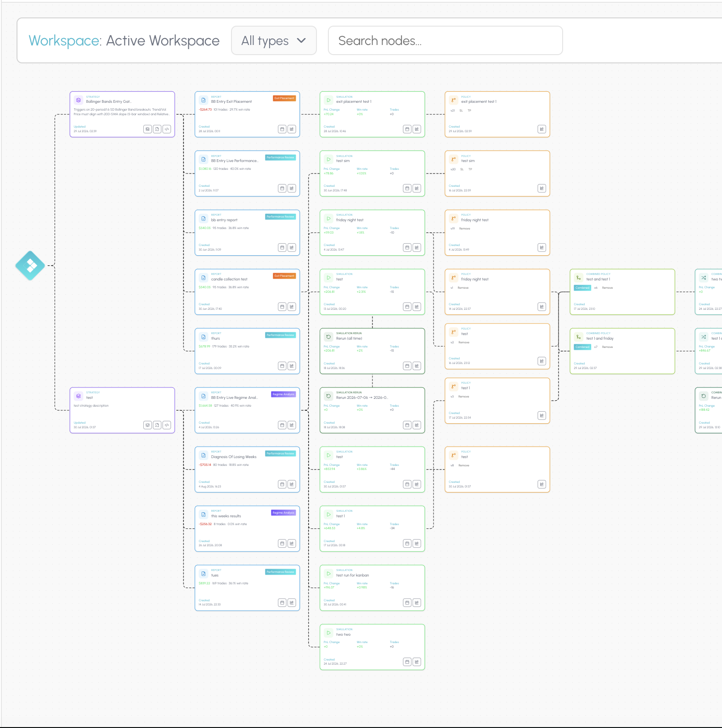Open chart icon on test sim simulation card

pyautogui.click(x=417, y=188)
